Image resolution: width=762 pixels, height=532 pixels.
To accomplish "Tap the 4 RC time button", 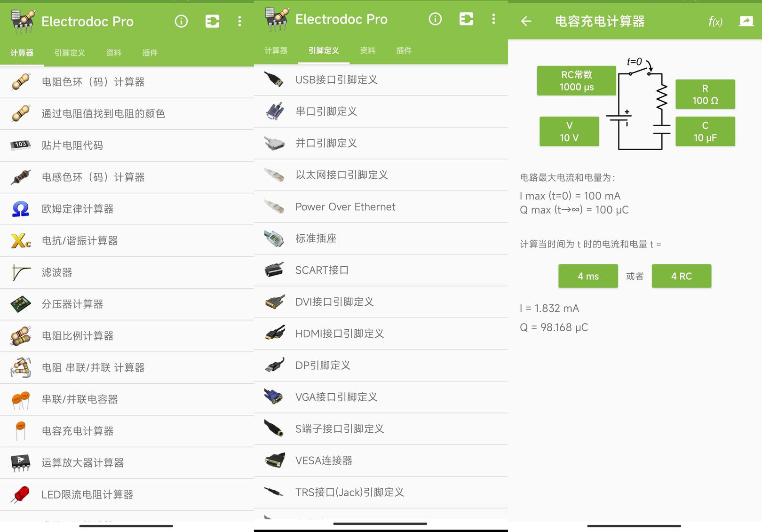I will pyautogui.click(x=681, y=276).
